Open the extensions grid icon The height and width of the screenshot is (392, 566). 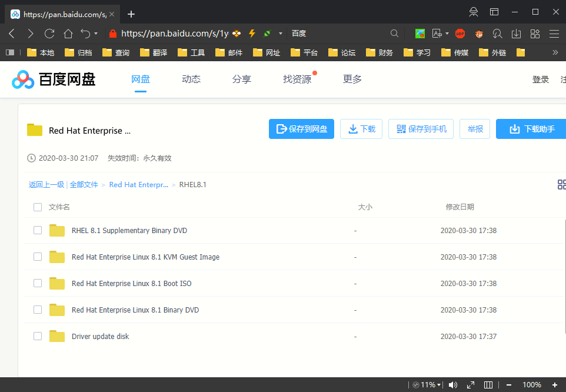pyautogui.click(x=535, y=34)
